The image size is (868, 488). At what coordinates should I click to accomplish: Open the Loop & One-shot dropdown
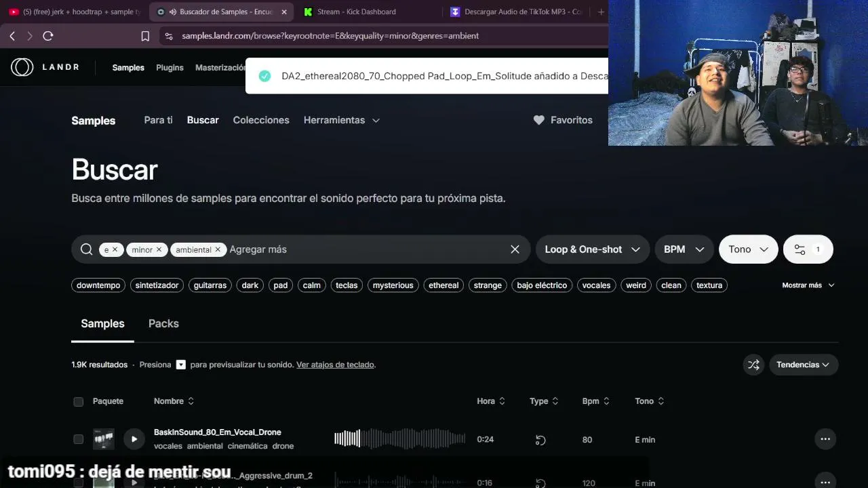593,249
